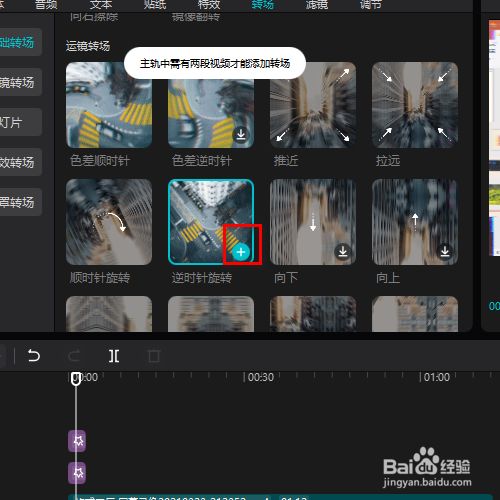Select the highlighted 逆时针旋转 transition thumbnail
Viewport: 500px width, 500px height.
[211, 222]
